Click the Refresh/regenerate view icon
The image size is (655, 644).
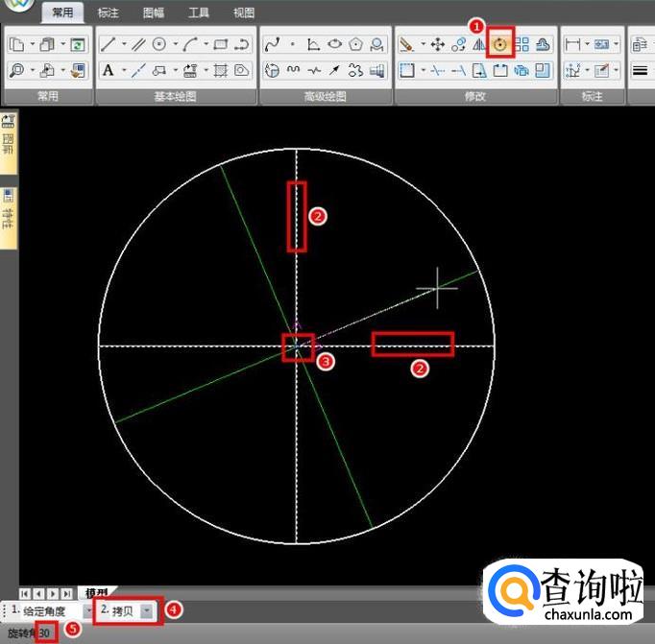78,44
